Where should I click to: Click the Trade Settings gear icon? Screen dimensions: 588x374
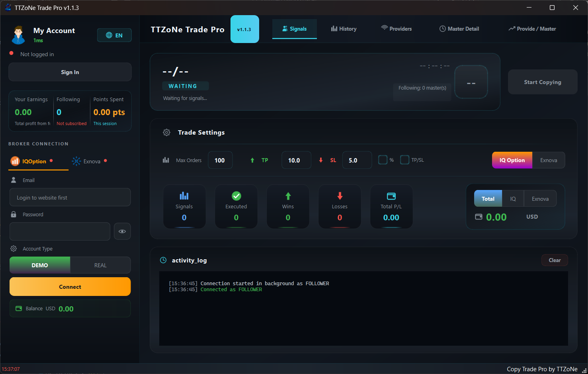pos(166,132)
